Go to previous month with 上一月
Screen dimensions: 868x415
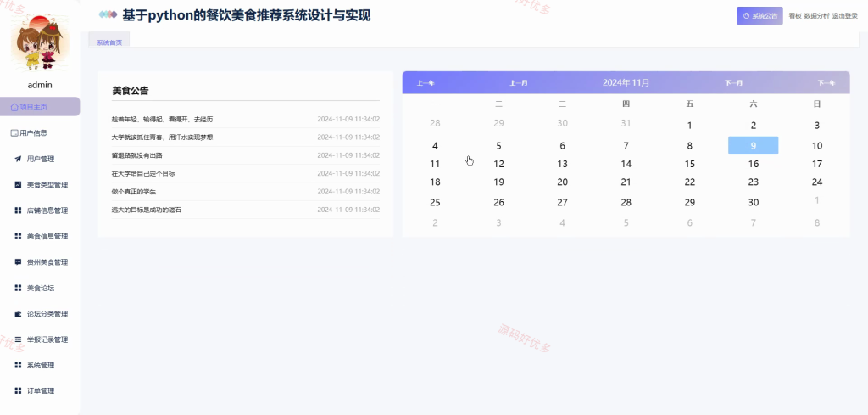tap(519, 83)
